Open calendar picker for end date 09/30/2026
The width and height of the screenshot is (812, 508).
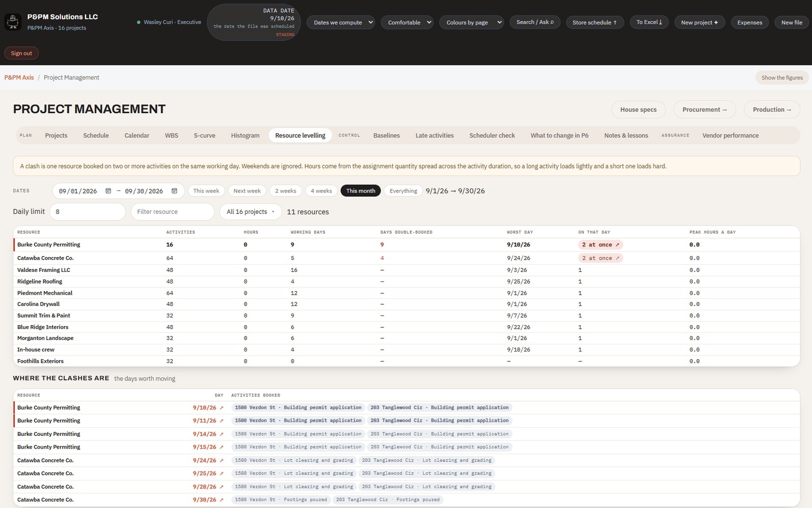coord(175,191)
